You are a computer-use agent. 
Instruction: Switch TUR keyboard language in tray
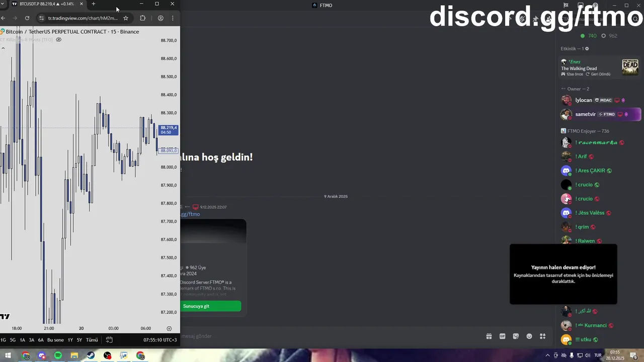pyautogui.click(x=598, y=355)
